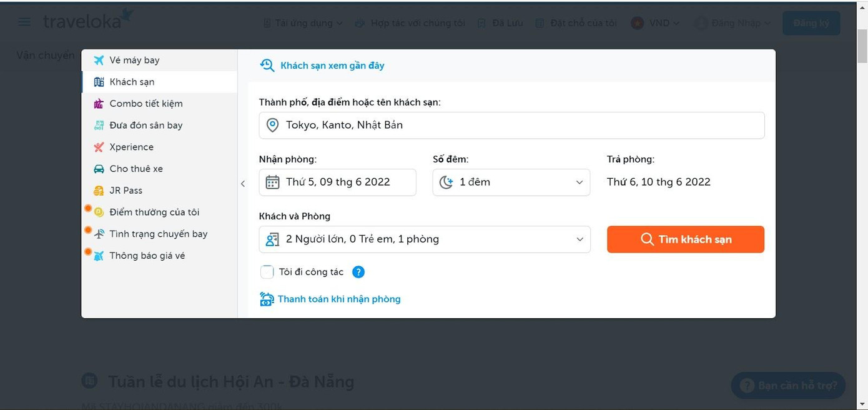Image resolution: width=868 pixels, height=410 pixels.
Task: Open the hamburger menu icon
Action: [x=24, y=22]
